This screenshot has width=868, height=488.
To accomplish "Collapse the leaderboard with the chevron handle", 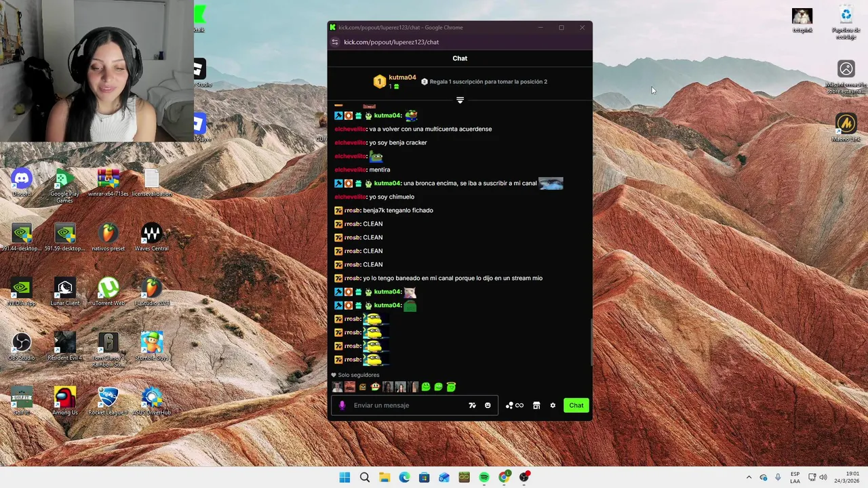I will [460, 100].
